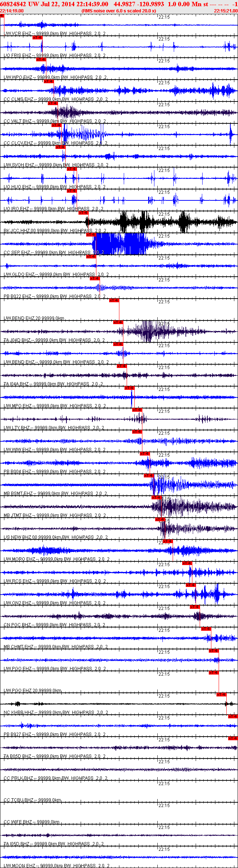Select the TA J04D BHZ trace label
Image resolution: width=238 pixels, height=868 pixels.
click(54, 340)
